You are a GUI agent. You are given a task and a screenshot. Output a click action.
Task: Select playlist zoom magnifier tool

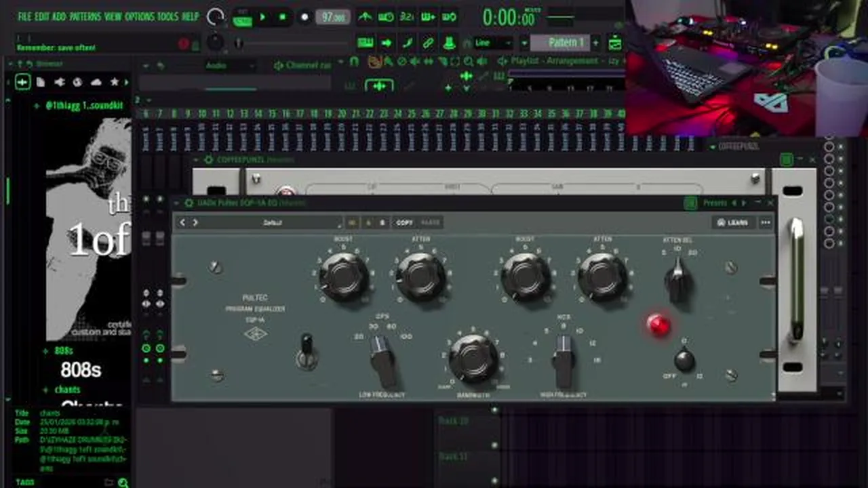[469, 61]
